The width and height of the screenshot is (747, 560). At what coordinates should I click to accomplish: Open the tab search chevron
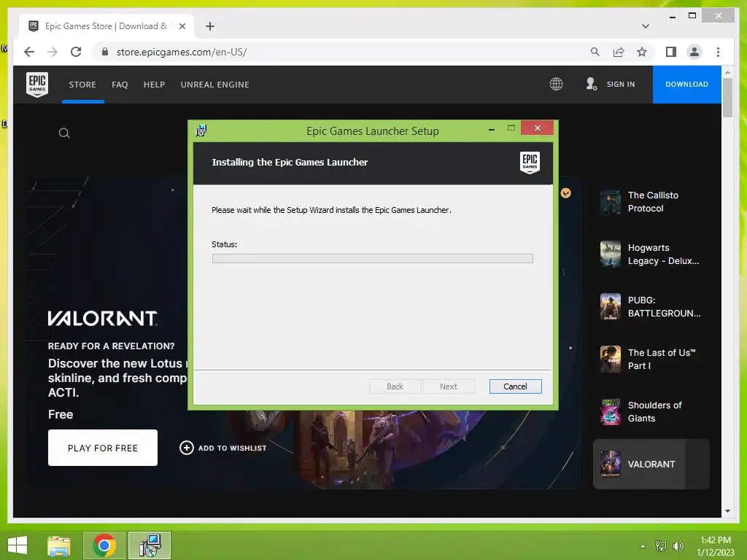click(645, 26)
